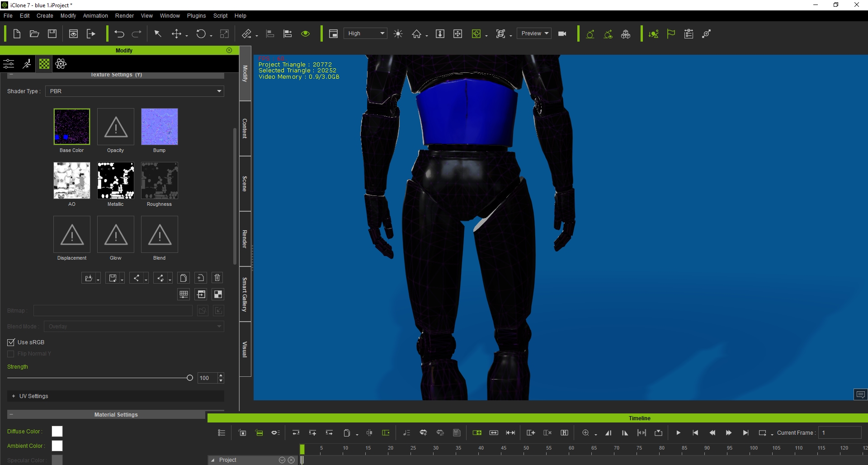
Task: Open the Render menu
Action: [124, 16]
